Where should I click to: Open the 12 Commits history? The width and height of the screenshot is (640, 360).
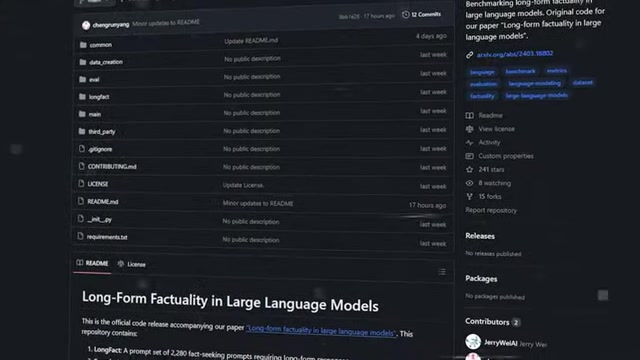coord(422,15)
